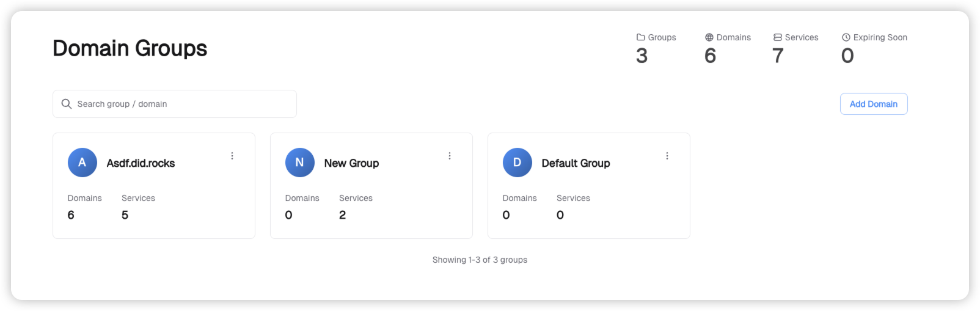The image size is (980, 311).
Task: Open the Default Group card title
Action: point(576,163)
